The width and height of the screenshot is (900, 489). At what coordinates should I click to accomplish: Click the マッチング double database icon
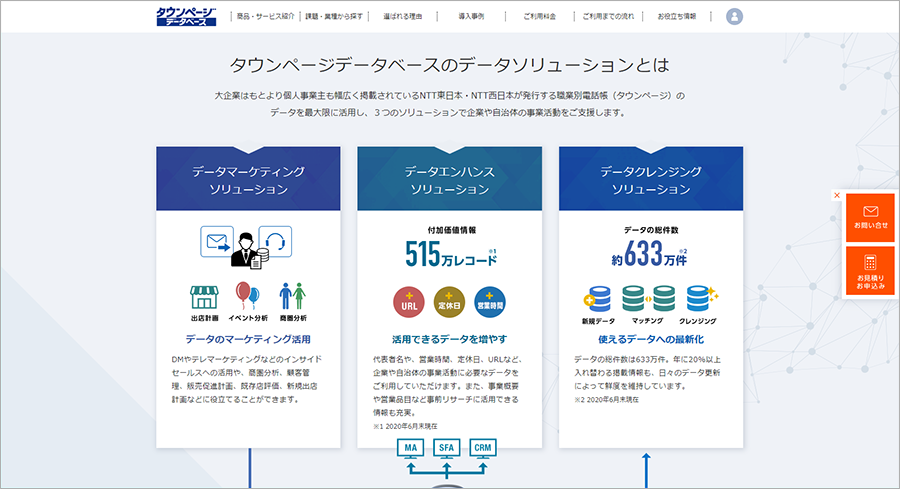tap(648, 298)
